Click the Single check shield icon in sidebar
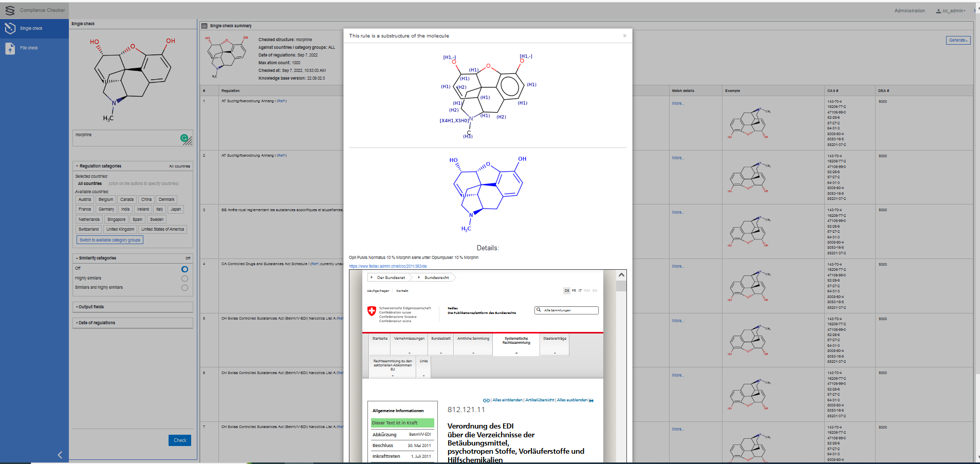The image size is (980, 464). click(x=10, y=28)
